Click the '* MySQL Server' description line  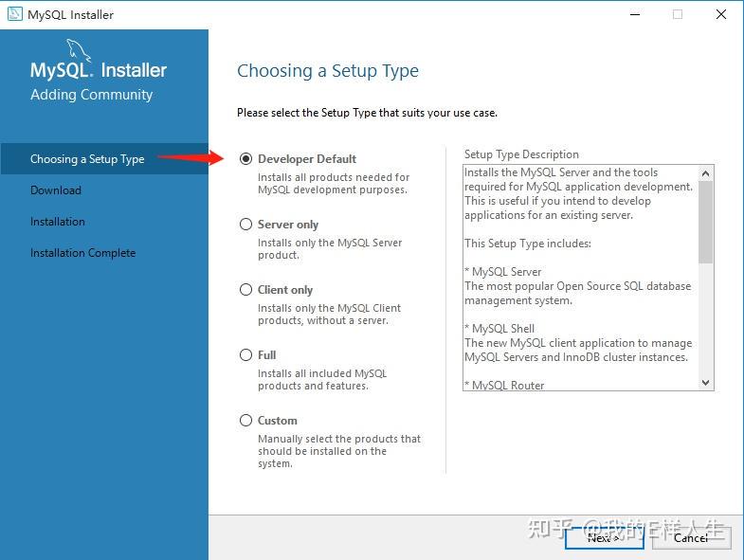503,271
